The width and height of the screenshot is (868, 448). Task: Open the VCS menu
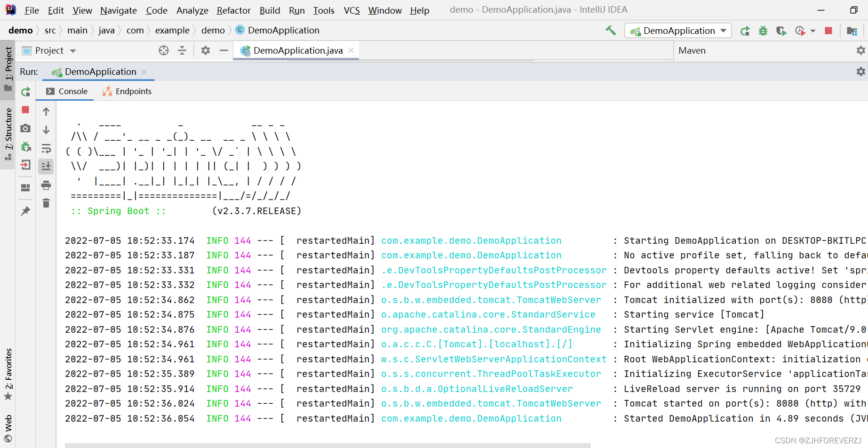click(x=352, y=10)
